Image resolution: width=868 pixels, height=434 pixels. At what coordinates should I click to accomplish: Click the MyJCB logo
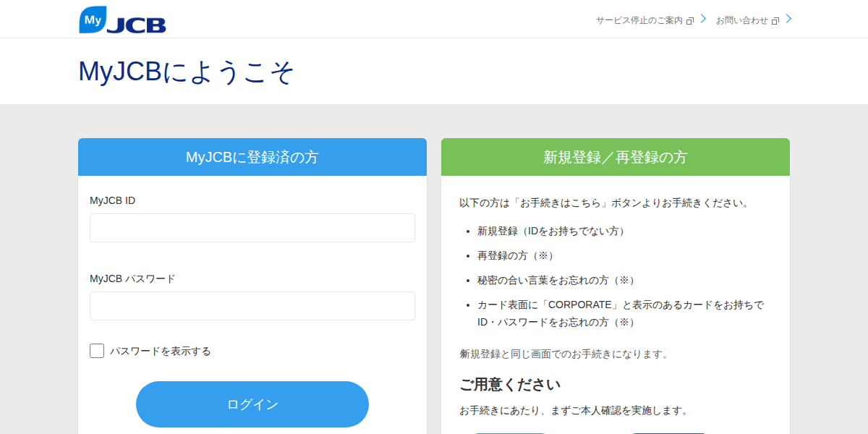122,20
